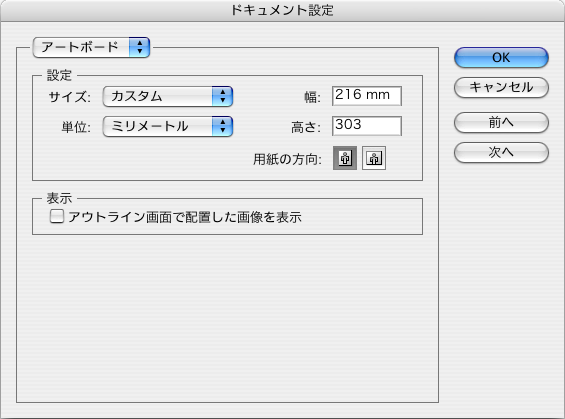Viewport: 565px width, 419px height.
Task: Click the 幅 field showing 216 mm
Action: point(367,96)
